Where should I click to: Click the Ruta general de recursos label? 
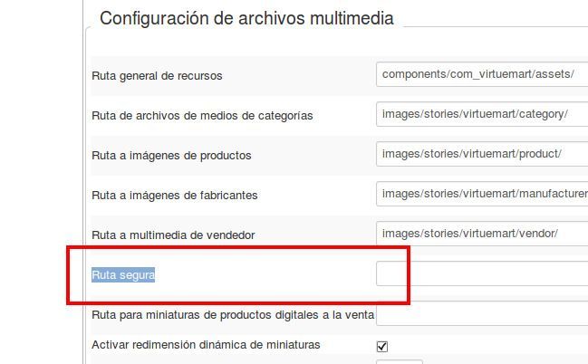[157, 76]
